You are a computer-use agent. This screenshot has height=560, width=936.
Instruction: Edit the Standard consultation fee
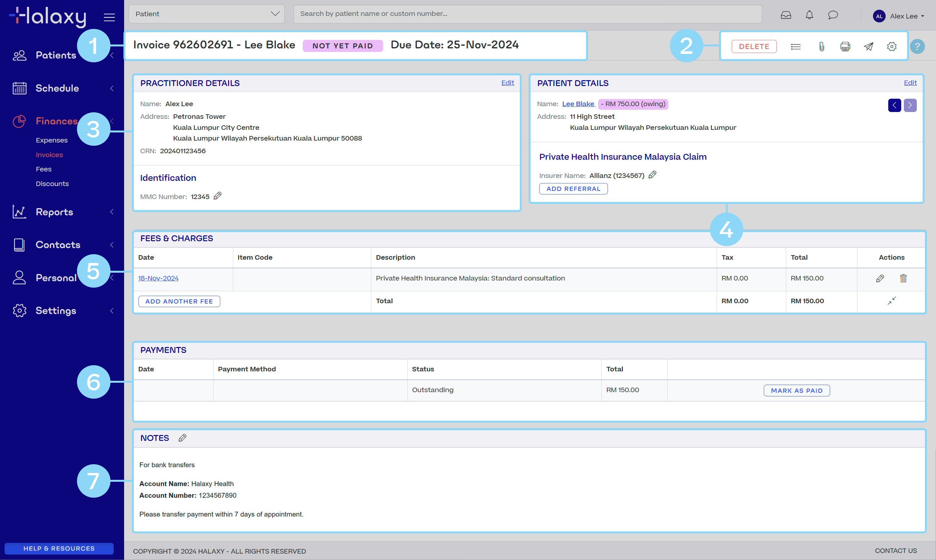tap(880, 279)
